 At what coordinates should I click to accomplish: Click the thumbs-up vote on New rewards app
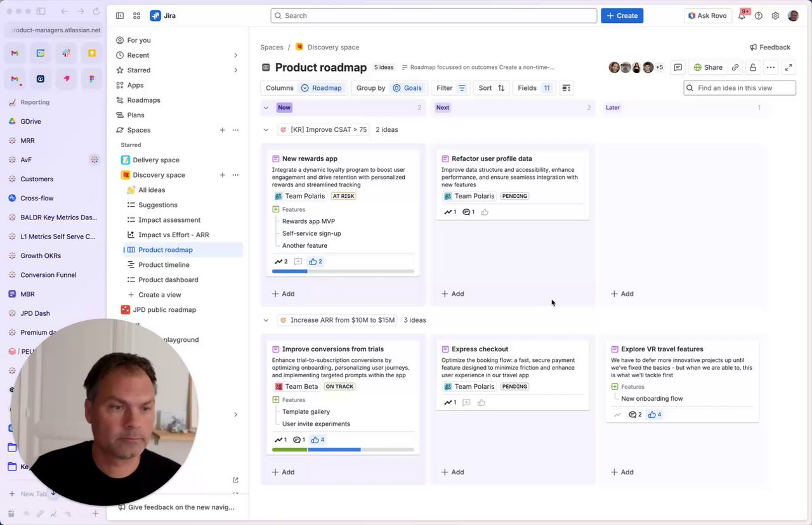tap(316, 261)
